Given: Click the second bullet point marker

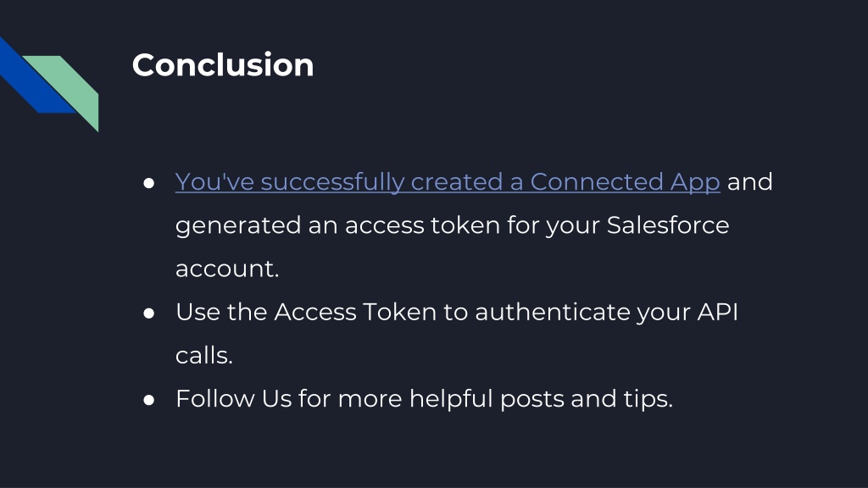Looking at the screenshot, I should coord(148,313).
